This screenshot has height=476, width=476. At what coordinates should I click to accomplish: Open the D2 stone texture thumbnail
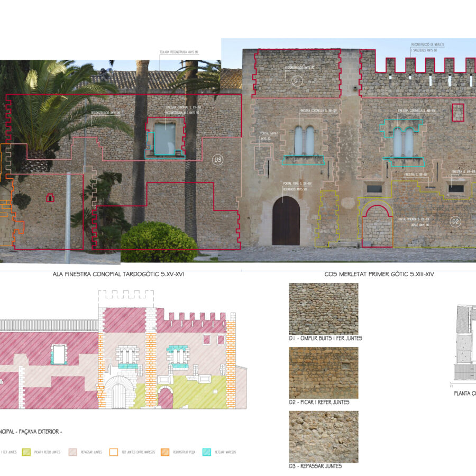point(323,372)
